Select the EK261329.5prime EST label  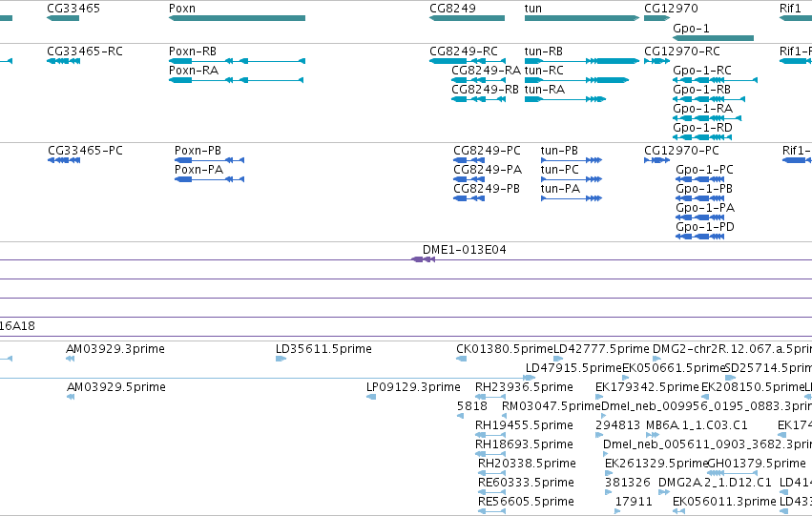point(656,464)
